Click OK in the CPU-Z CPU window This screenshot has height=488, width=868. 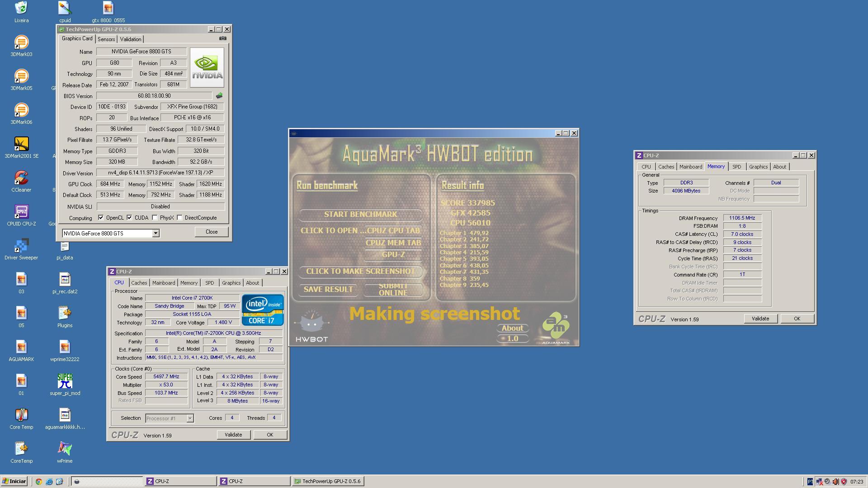pos(270,435)
